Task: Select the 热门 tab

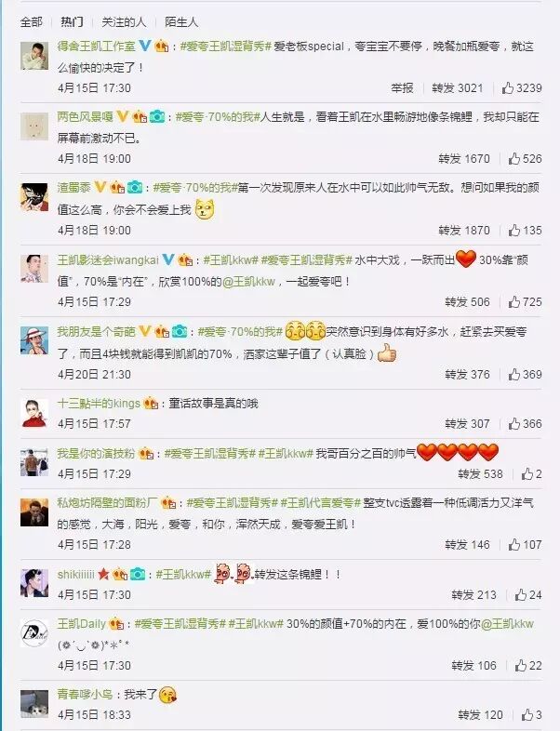Action: coord(73,22)
